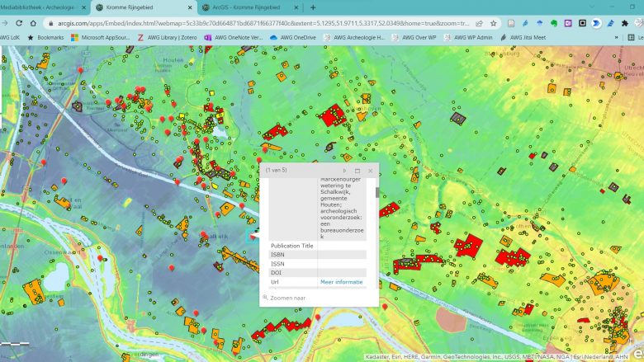Click the Evernote elephant extension icon
Viewport: 644px width, 362px height.
pos(554,23)
